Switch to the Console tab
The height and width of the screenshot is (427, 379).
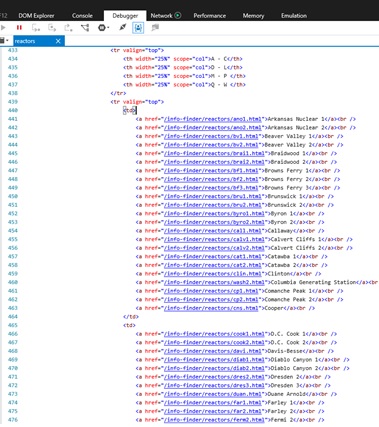pyautogui.click(x=82, y=16)
